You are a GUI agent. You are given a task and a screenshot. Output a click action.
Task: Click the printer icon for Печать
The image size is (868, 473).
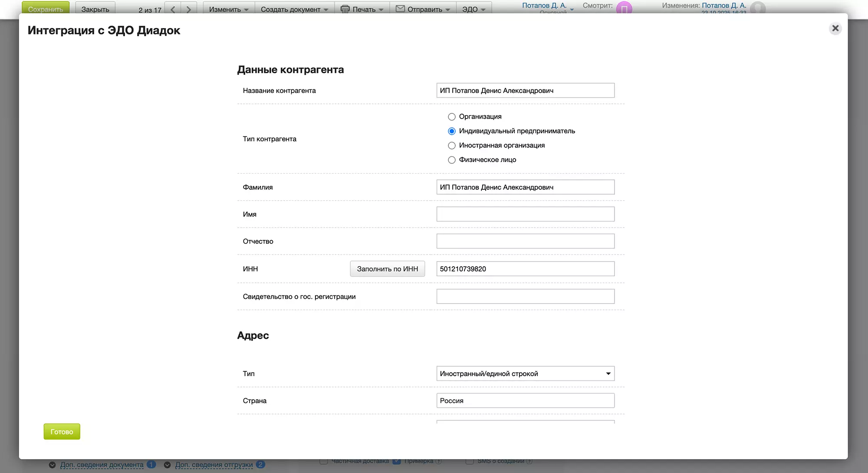coord(345,9)
